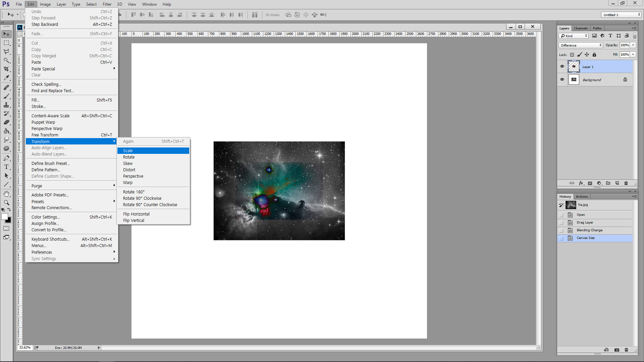Click the add layer style fx icon
Viewport: 644px width, 362px height.
(x=581, y=183)
